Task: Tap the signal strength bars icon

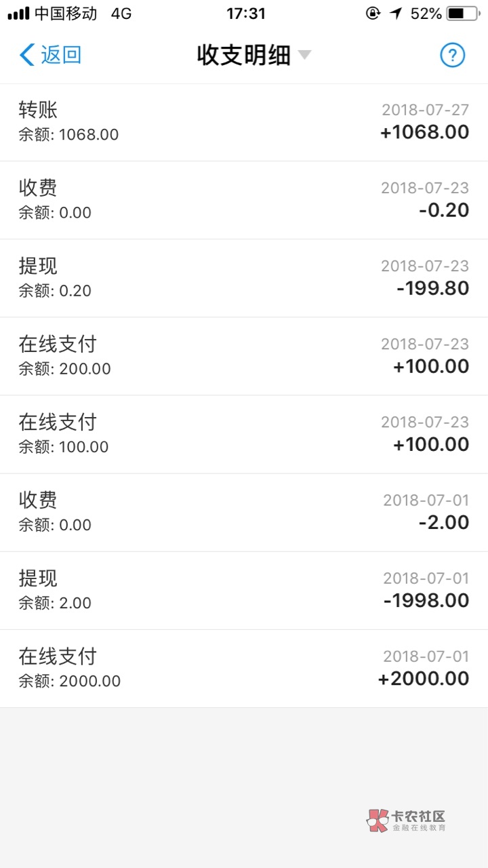Action: coord(18,13)
